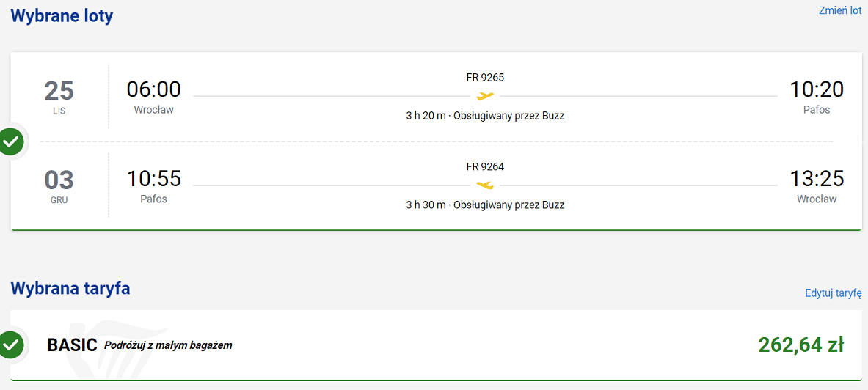Click the BASIC fare name
Image resolution: width=868 pixels, height=390 pixels.
[x=73, y=345]
